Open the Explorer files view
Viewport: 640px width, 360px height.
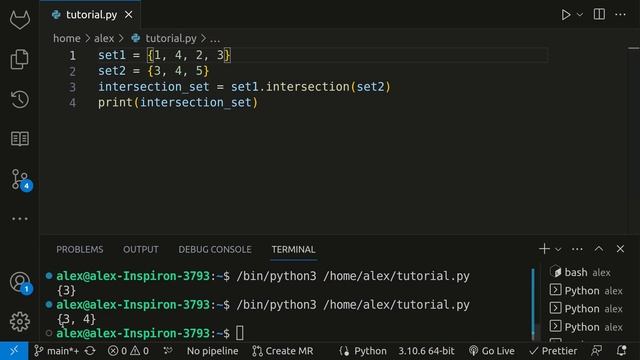pos(20,59)
